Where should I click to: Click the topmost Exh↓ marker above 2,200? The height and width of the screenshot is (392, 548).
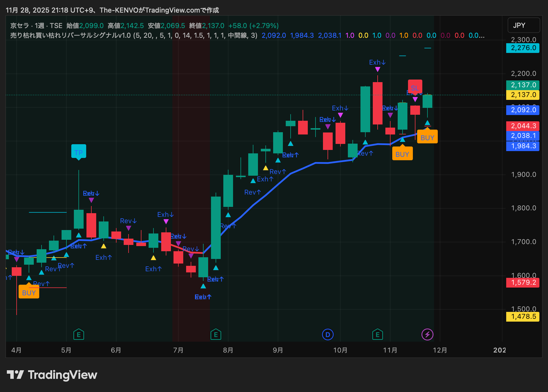377,62
